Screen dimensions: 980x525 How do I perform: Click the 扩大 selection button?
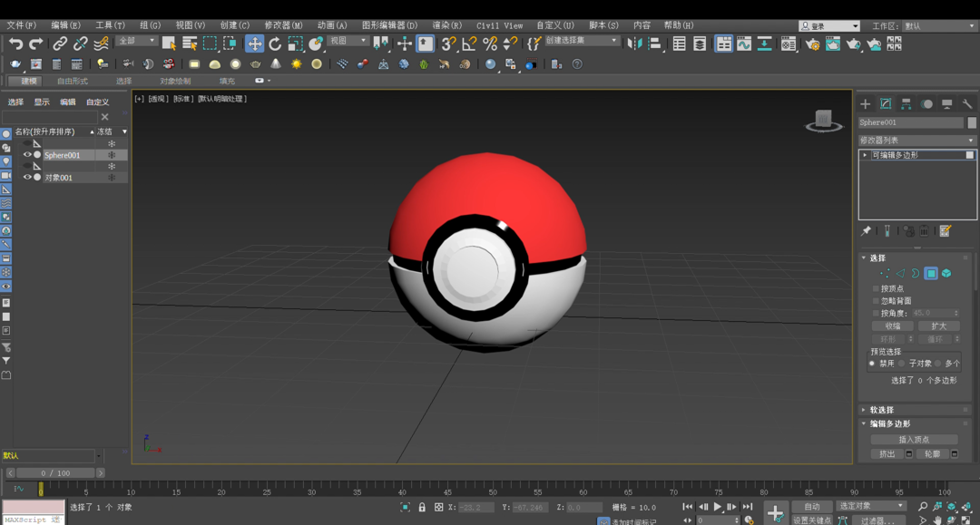click(938, 326)
